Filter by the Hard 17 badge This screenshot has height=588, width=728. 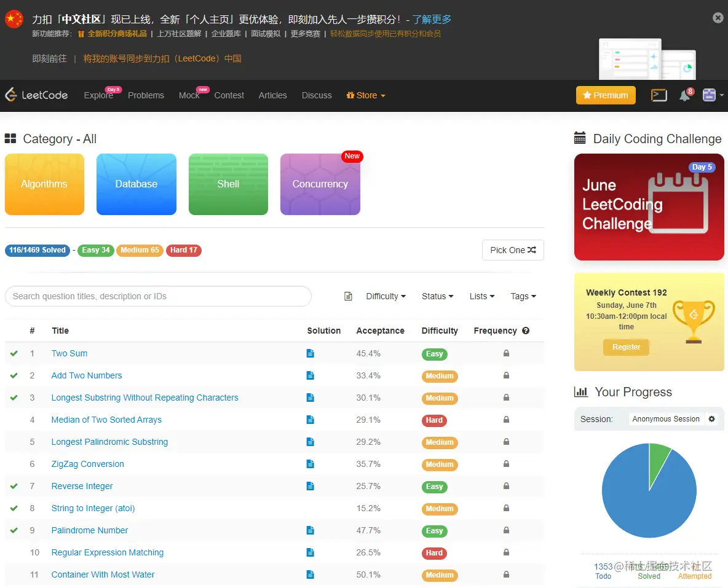(184, 250)
